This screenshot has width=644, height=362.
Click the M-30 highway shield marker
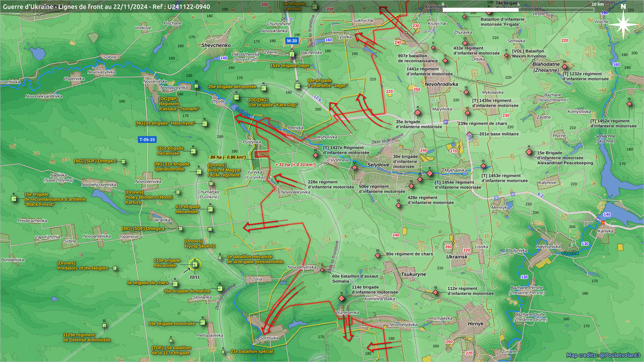click(291, 41)
